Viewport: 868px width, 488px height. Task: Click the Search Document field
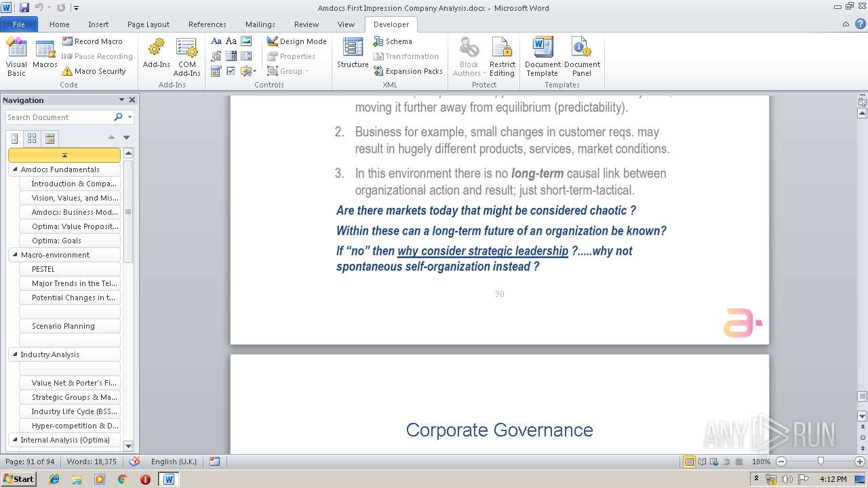59,117
